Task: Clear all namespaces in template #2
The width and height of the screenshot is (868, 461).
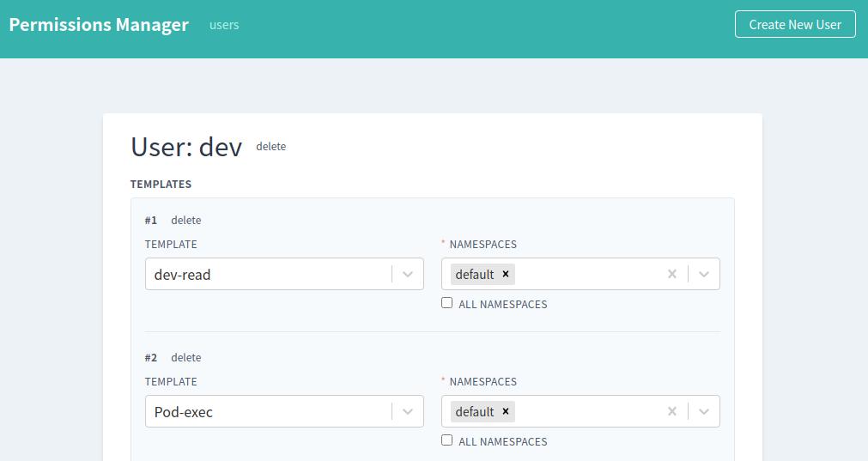Action: pyautogui.click(x=672, y=411)
